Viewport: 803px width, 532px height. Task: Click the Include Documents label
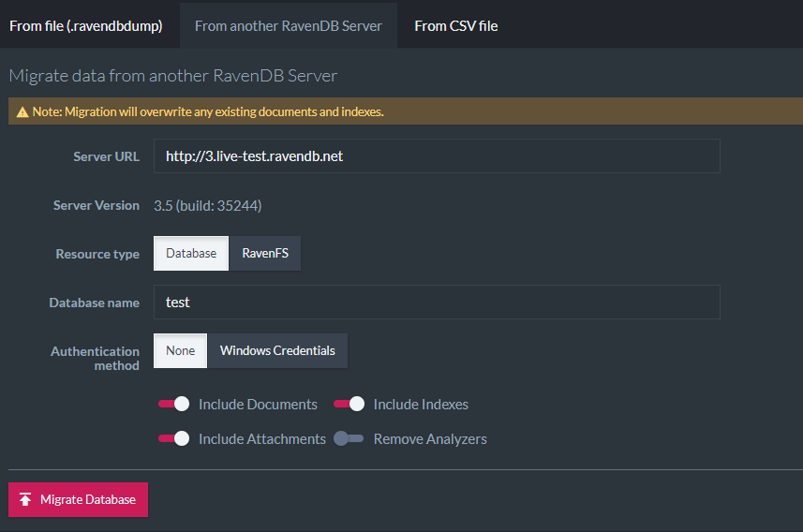point(258,405)
